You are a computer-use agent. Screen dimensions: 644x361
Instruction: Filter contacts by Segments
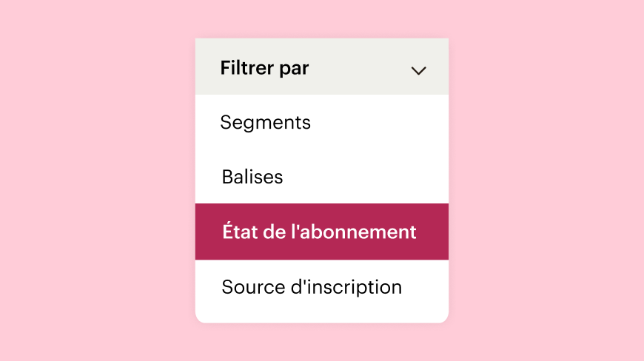click(321, 122)
